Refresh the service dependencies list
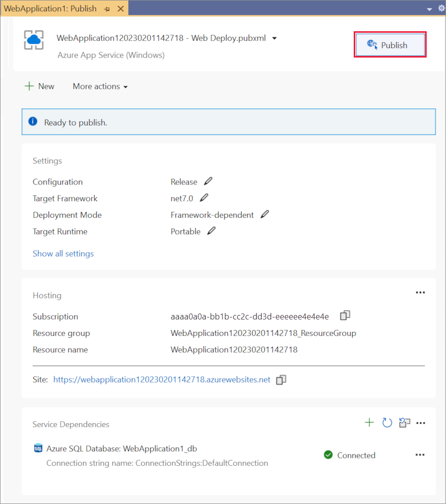The width and height of the screenshot is (446, 504). [x=387, y=423]
